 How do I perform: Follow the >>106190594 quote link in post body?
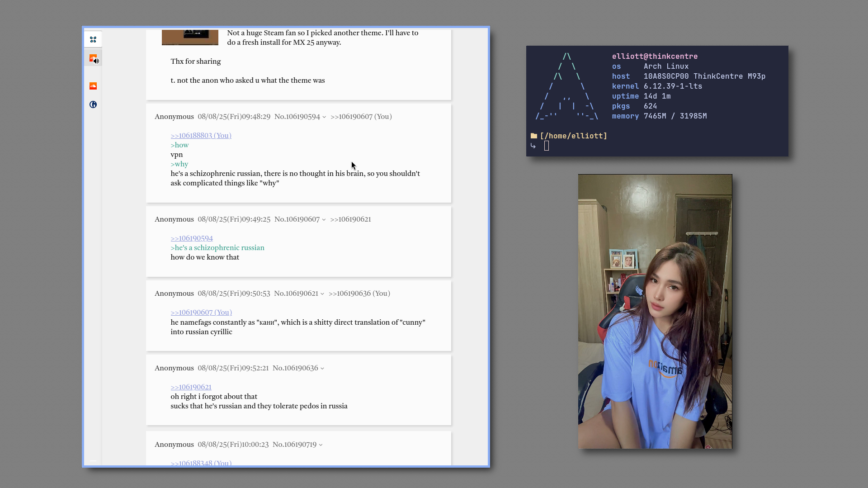coord(192,238)
